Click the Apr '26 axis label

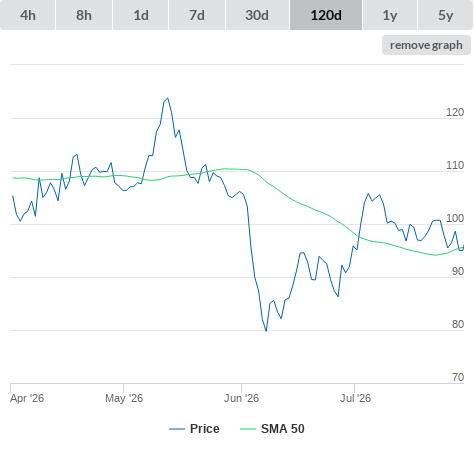click(x=27, y=398)
